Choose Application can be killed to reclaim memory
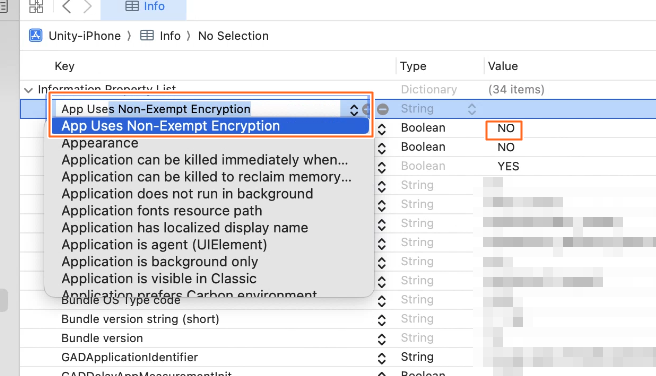Image resolution: width=656 pixels, height=376 pixels. pyautogui.click(x=206, y=177)
